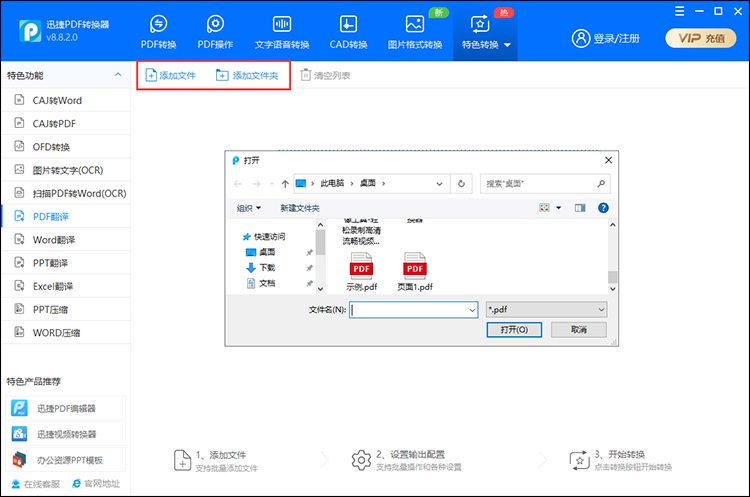Click the 取消 button
Viewport: 750px width, 497px height.
(x=579, y=330)
